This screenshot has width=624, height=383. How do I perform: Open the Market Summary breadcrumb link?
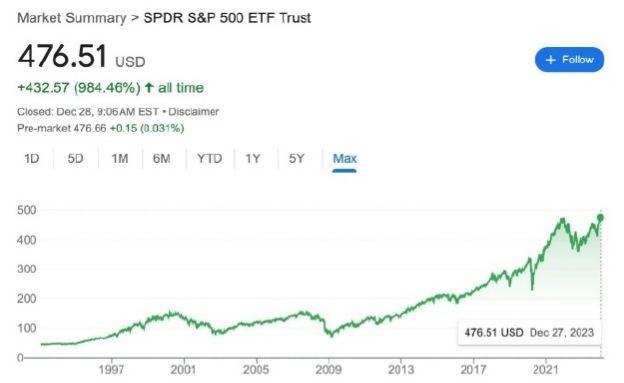click(x=72, y=18)
